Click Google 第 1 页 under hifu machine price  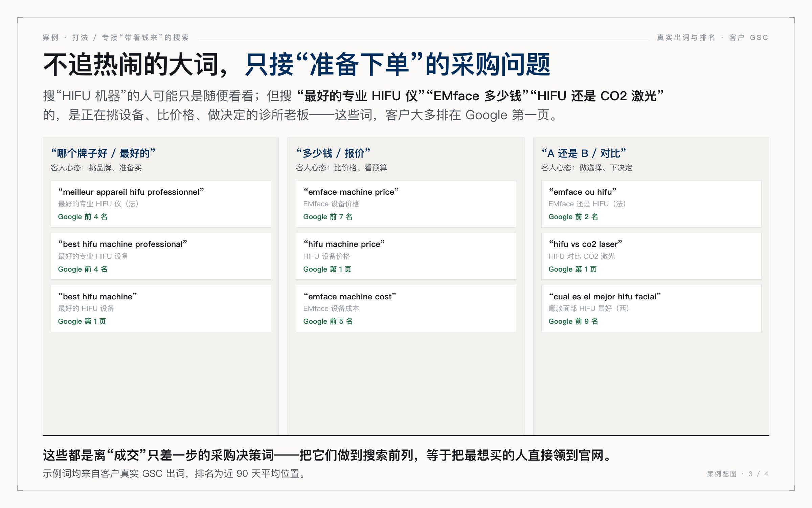(328, 269)
